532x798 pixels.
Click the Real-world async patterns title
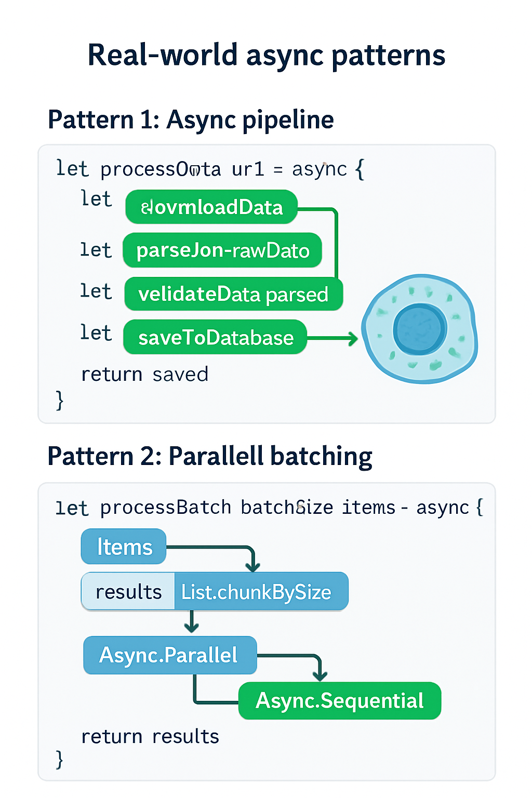(266, 55)
